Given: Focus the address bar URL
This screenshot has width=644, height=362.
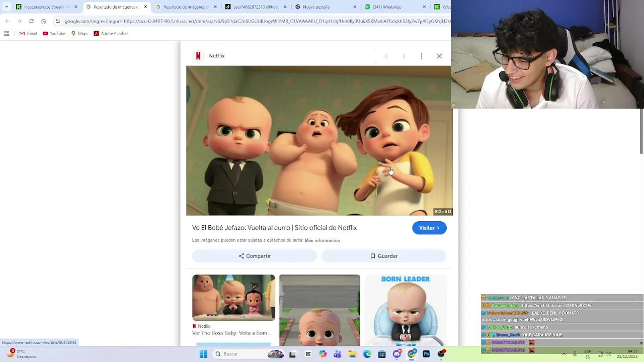Looking at the screenshot, I should pos(257,21).
